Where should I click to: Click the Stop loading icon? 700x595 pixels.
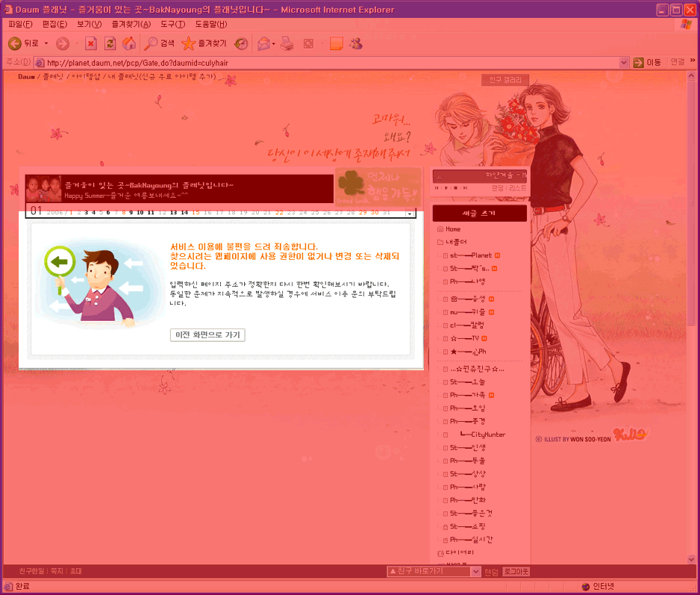(x=90, y=43)
